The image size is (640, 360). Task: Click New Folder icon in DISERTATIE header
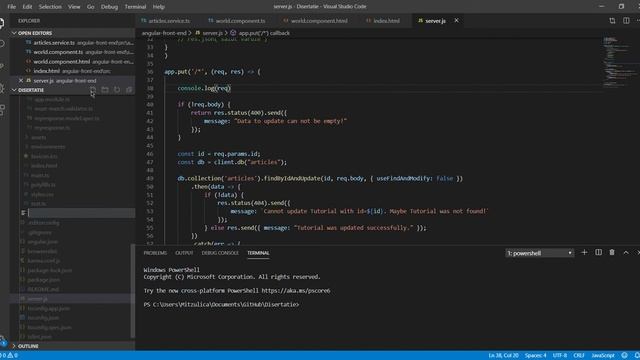click(x=105, y=90)
